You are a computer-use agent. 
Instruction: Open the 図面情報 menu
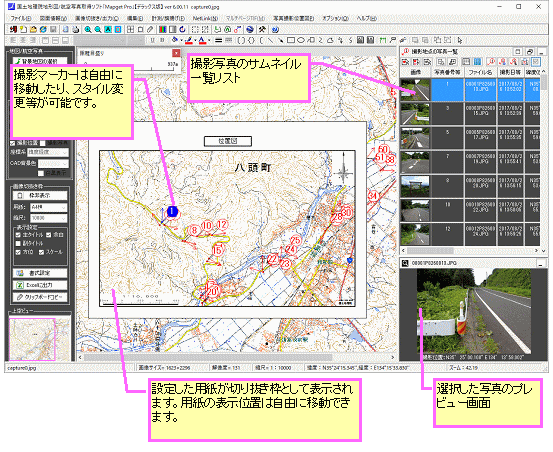point(53,18)
